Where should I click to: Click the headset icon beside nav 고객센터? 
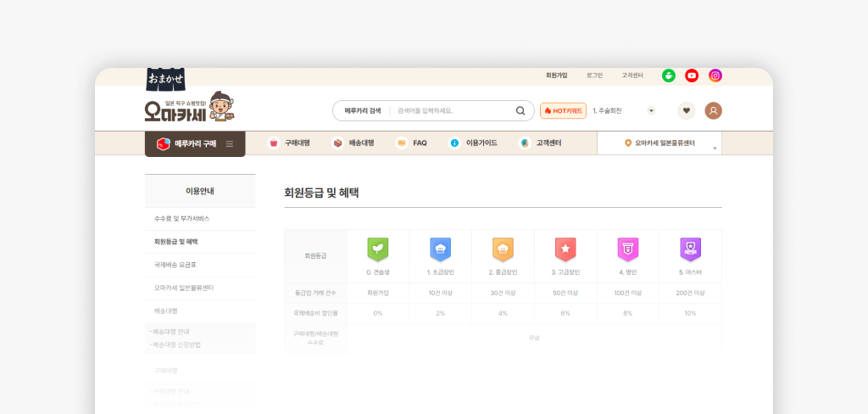526,143
